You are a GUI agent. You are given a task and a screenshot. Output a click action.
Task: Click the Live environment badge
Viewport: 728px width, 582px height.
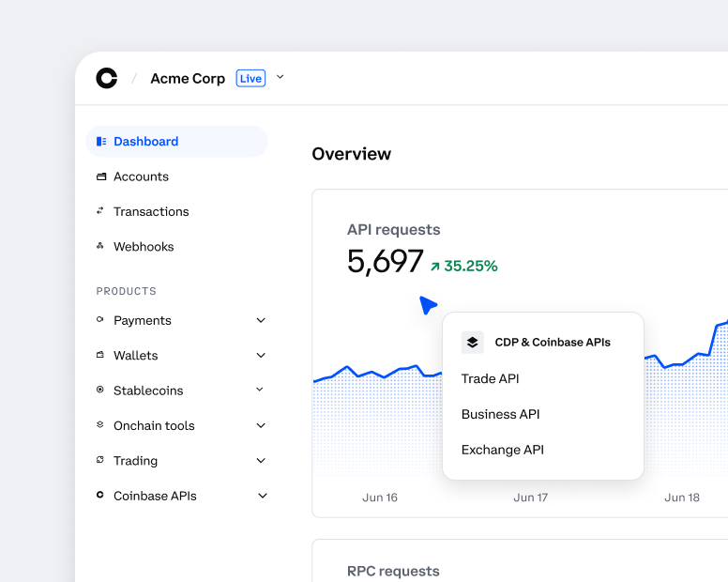point(250,78)
